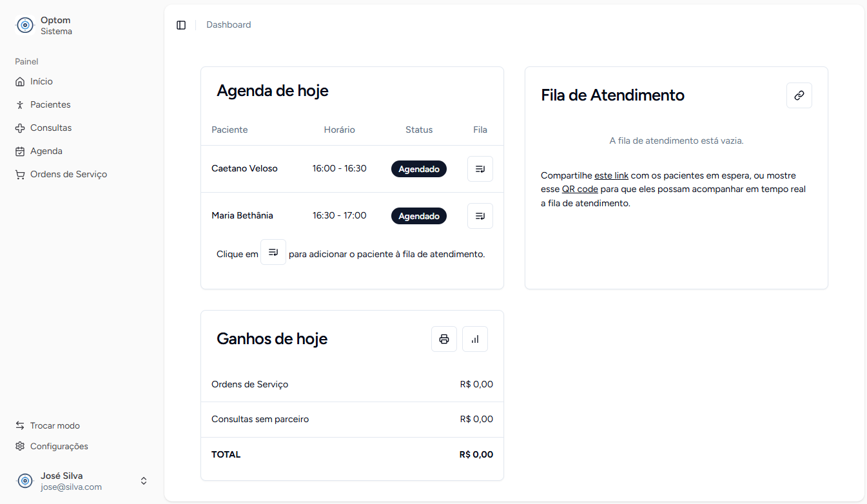867x504 pixels.
Task: Click the Fila de Atendimento heading
Action: (613, 95)
